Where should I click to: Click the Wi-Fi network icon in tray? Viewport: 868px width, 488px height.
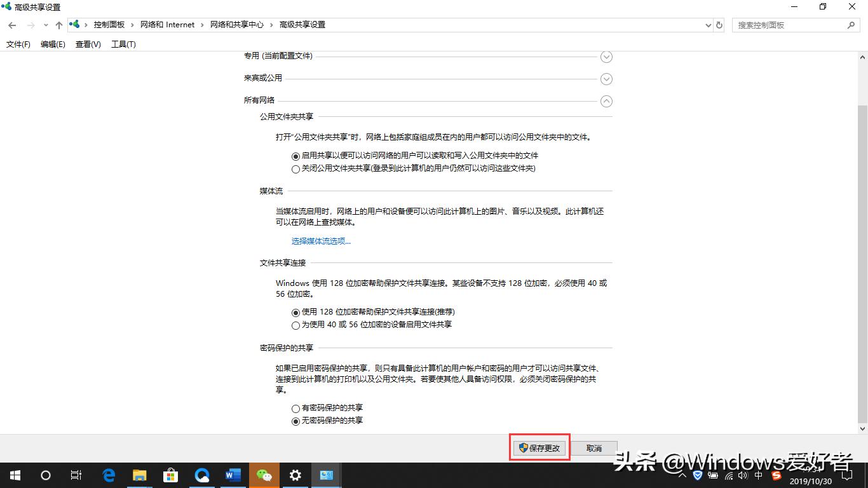pyautogui.click(x=728, y=475)
